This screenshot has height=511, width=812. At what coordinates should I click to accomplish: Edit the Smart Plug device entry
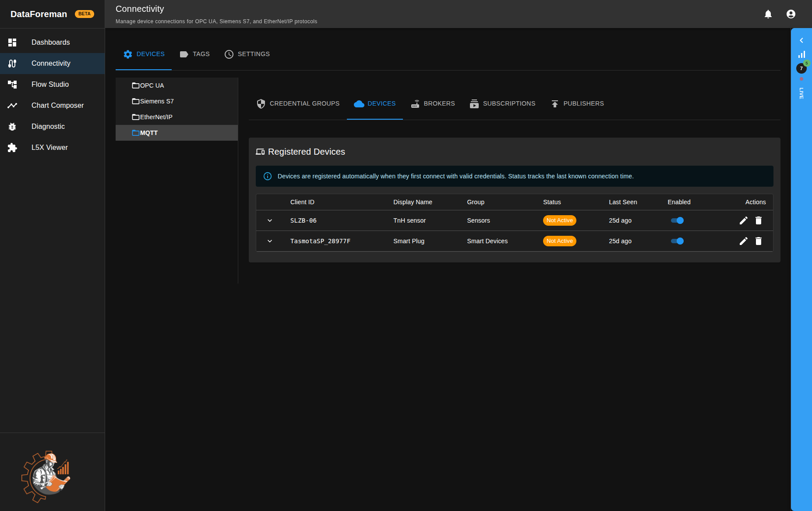click(x=743, y=241)
